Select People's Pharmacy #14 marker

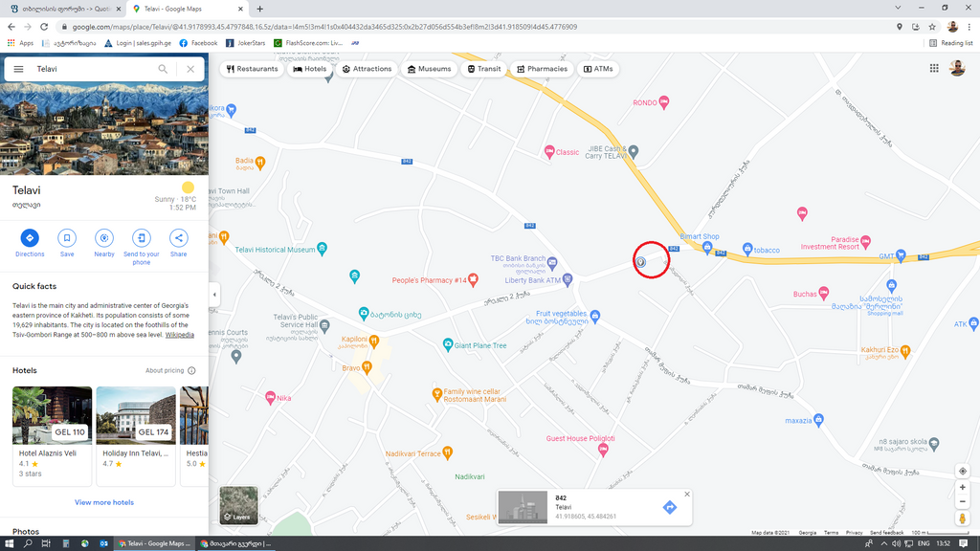pos(473,280)
